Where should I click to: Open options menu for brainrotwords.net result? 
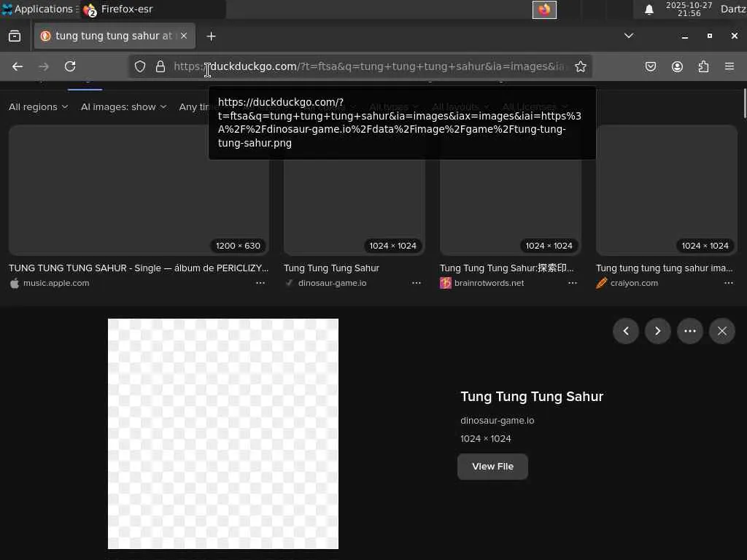573,283
